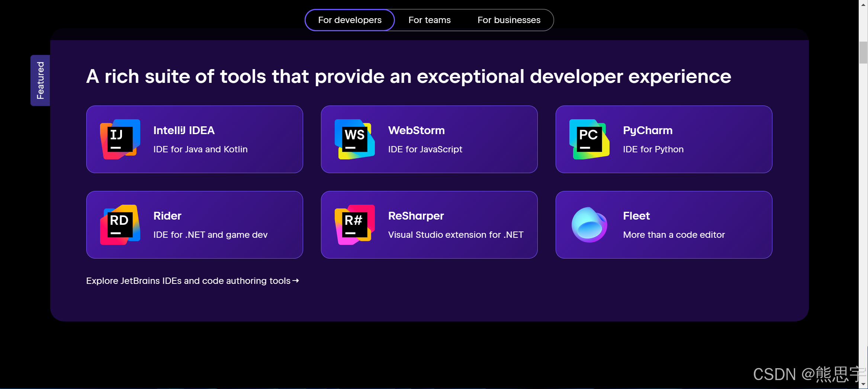This screenshot has width=868, height=389.
Task: Click the vertical scrollbar thumb
Action: pyautogui.click(x=863, y=53)
